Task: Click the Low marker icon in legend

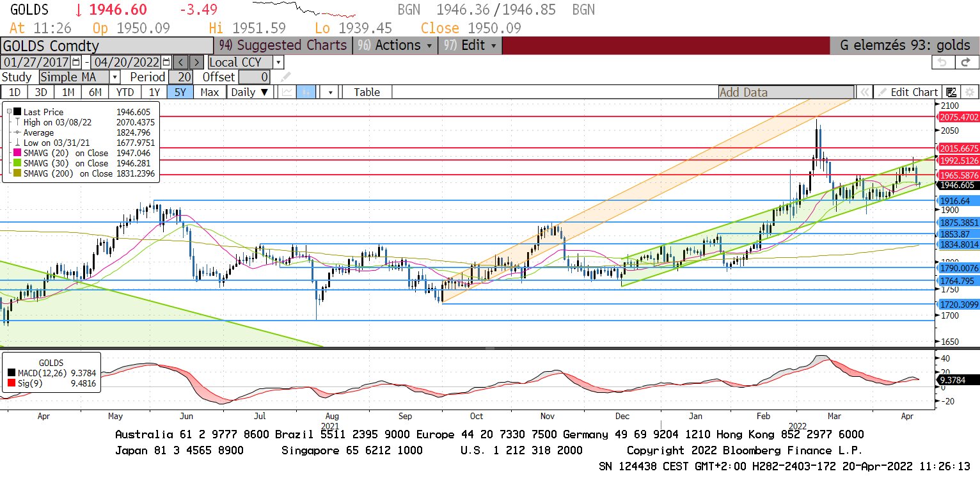Action: click(17, 143)
